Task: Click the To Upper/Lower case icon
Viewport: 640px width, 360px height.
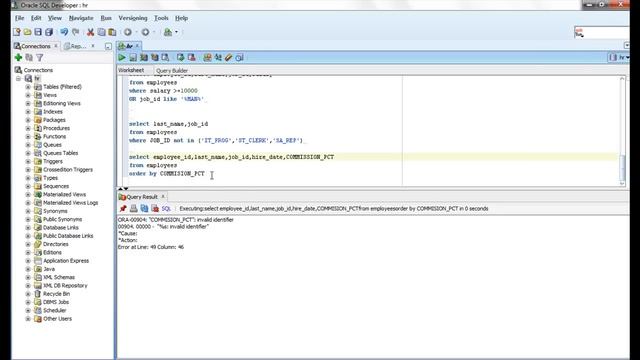Action: click(218, 58)
